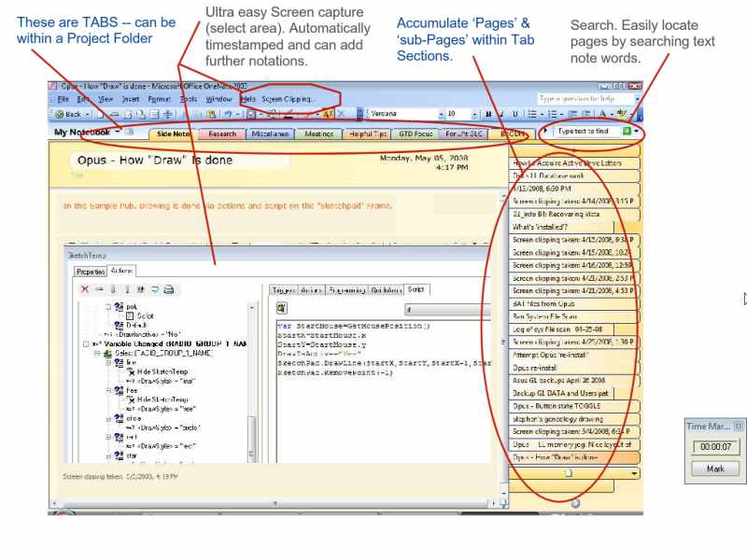Switch to the Research section tab

point(222,134)
